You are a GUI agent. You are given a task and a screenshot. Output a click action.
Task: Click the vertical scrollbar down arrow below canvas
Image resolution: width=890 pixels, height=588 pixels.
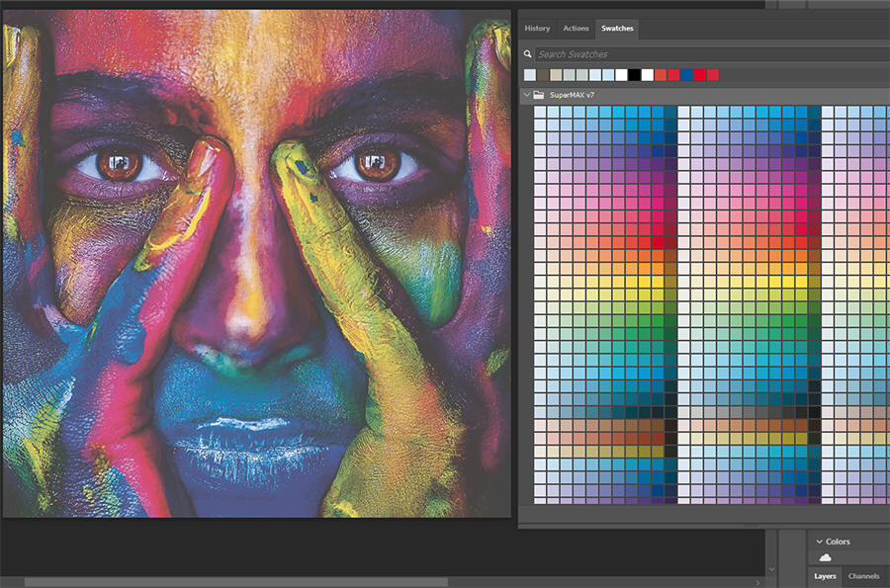tap(771, 569)
